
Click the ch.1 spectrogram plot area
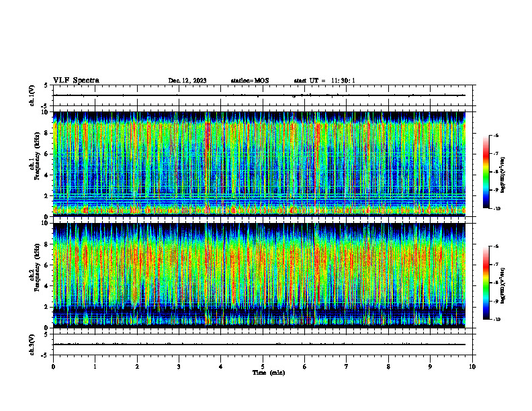pyautogui.click(x=259, y=164)
